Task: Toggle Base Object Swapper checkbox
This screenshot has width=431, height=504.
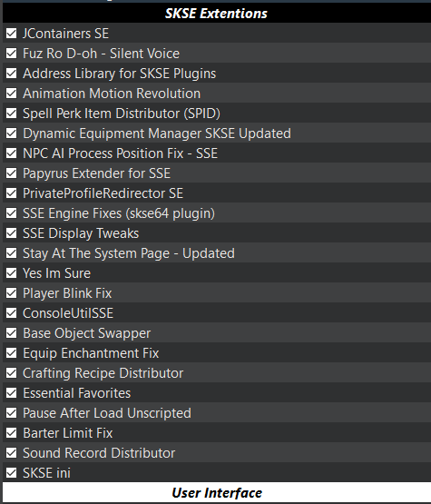Action: coord(12,333)
